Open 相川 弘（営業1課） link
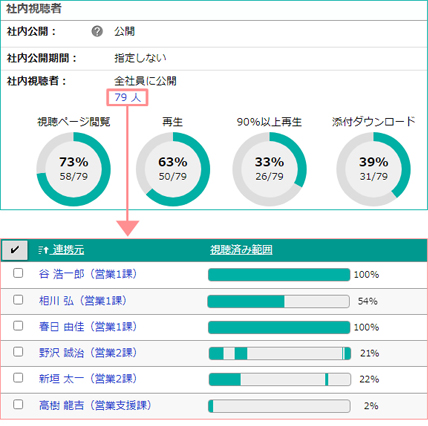 pos(83,301)
